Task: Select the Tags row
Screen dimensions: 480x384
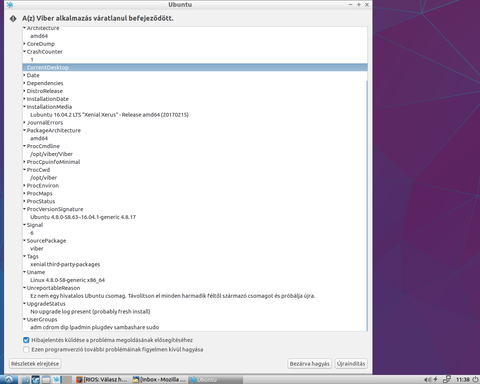Action: coord(195,256)
